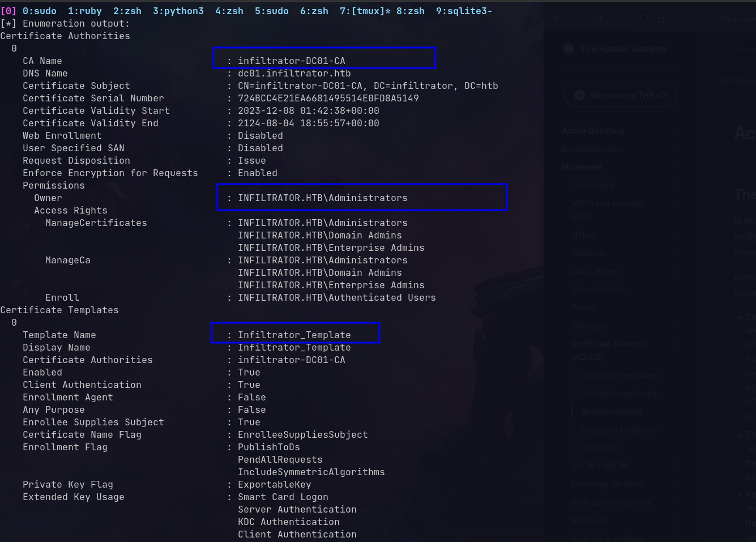Click the shield tracking protection icon
The height and width of the screenshot is (542, 756).
tap(644, 19)
